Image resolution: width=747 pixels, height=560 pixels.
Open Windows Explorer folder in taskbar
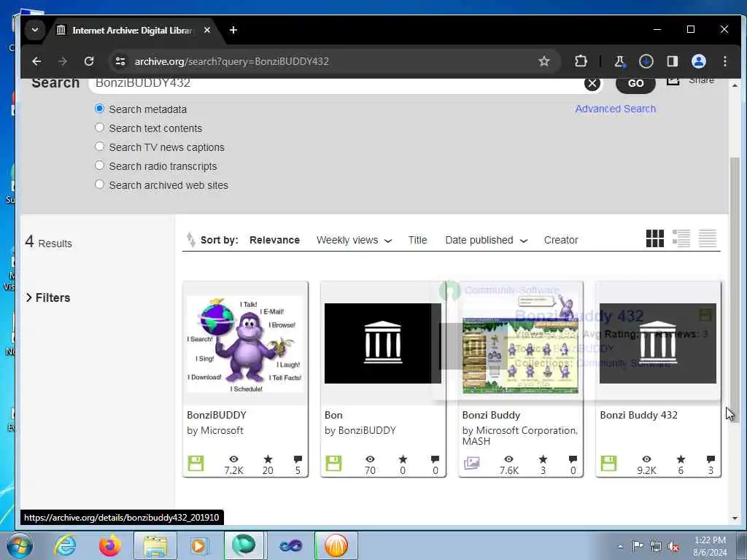coord(155,545)
